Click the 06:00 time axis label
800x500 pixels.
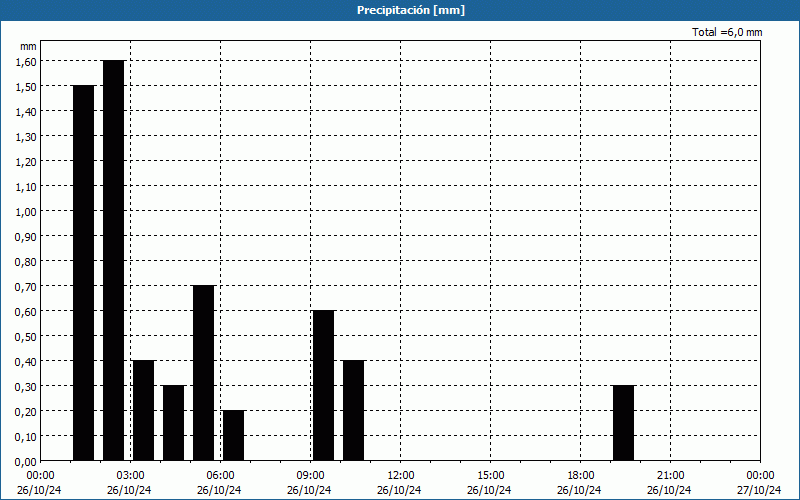[x=220, y=476]
